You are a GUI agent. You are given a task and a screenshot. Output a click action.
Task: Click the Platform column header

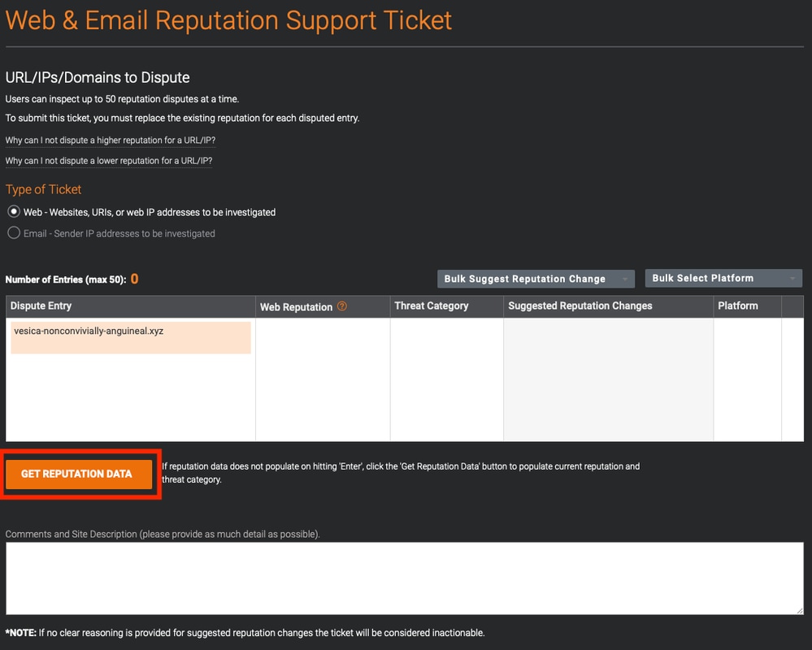coord(747,306)
